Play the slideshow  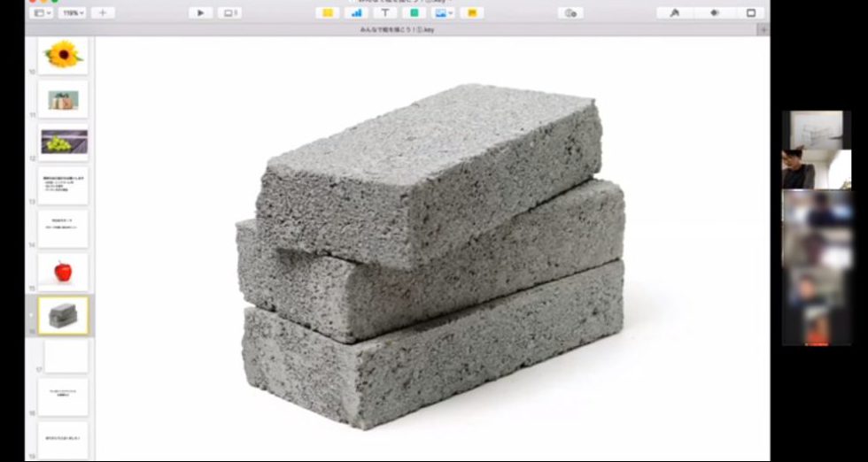[201, 12]
